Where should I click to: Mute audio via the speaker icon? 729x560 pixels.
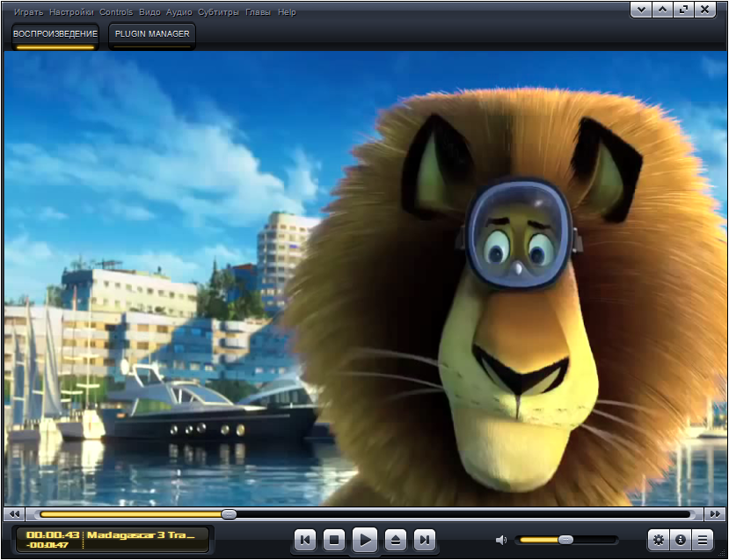tap(501, 540)
